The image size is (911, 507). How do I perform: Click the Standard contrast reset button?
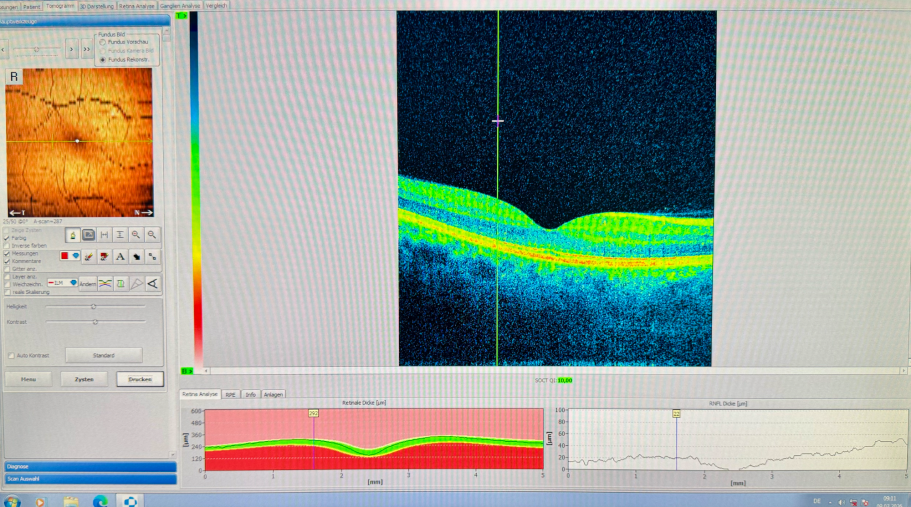click(x=103, y=355)
